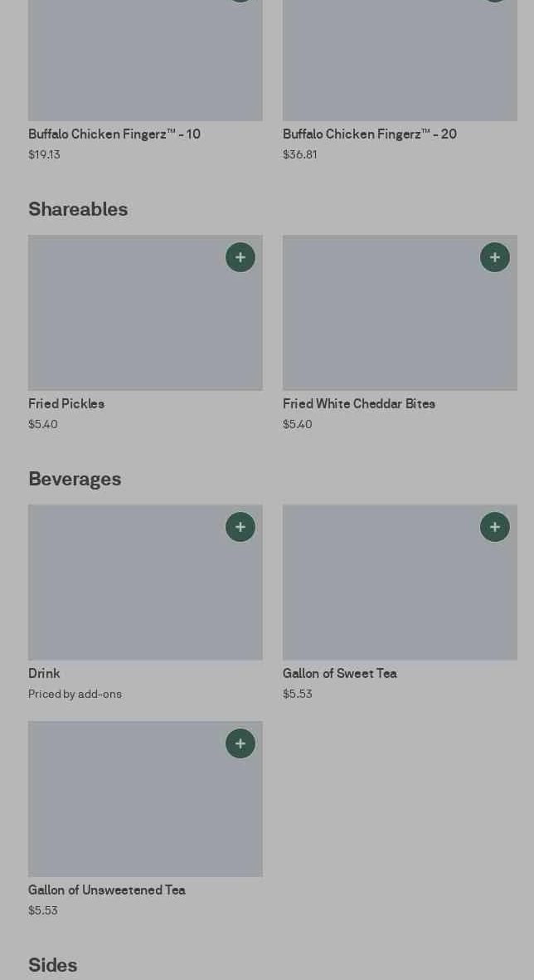Select the Drink item title
Screen dimensions: 534x980
tap(44, 673)
